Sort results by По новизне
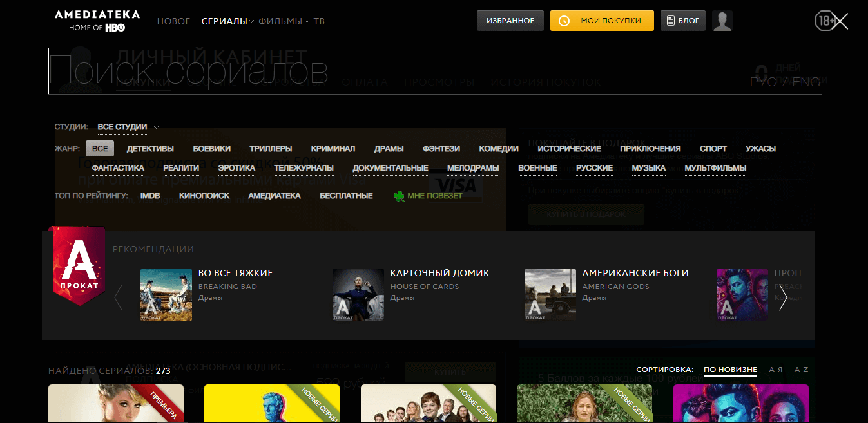 click(x=730, y=370)
